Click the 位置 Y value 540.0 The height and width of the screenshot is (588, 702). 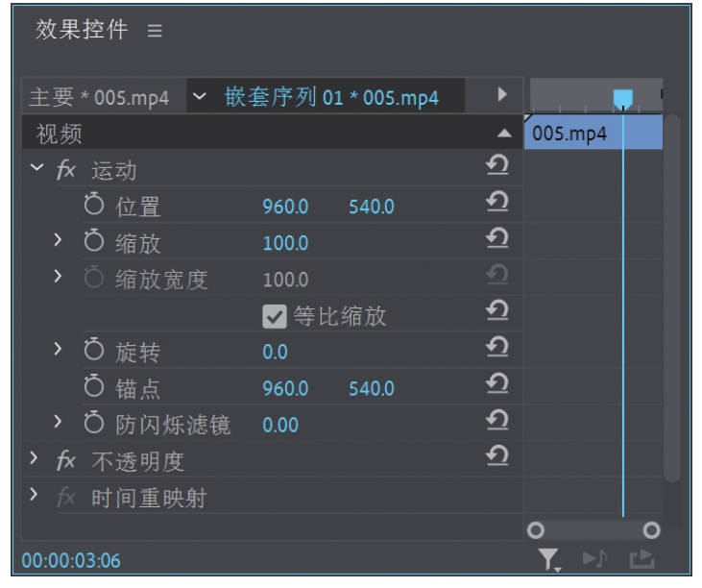coord(371,207)
